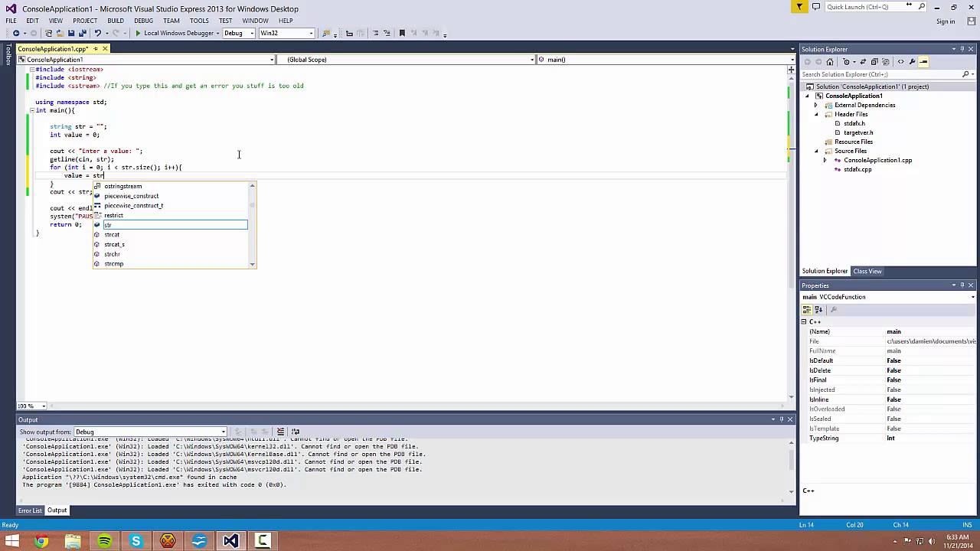980x551 pixels.
Task: Open Spotify from the taskbar
Action: point(104,541)
